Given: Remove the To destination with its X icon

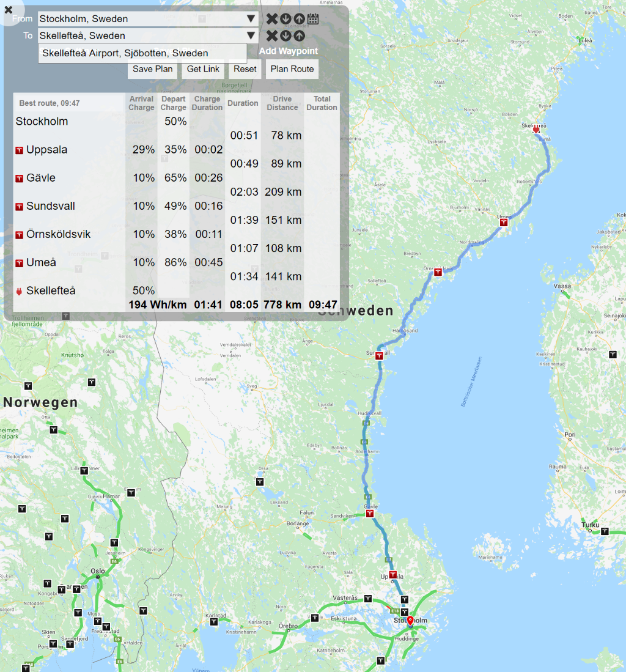Looking at the screenshot, I should tap(271, 35).
